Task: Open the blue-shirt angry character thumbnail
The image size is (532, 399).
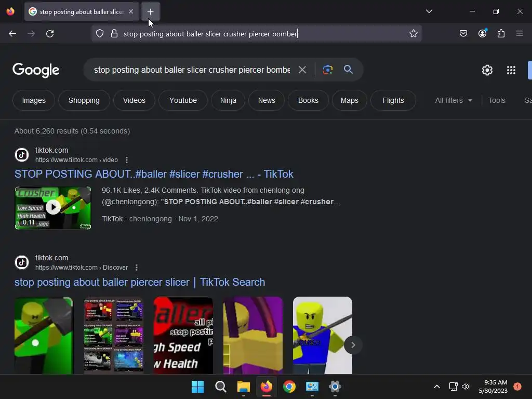Action: point(323,335)
